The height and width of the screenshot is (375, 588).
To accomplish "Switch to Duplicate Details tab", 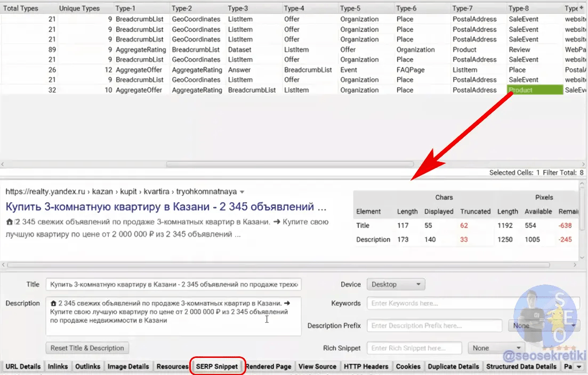I will [x=453, y=366].
